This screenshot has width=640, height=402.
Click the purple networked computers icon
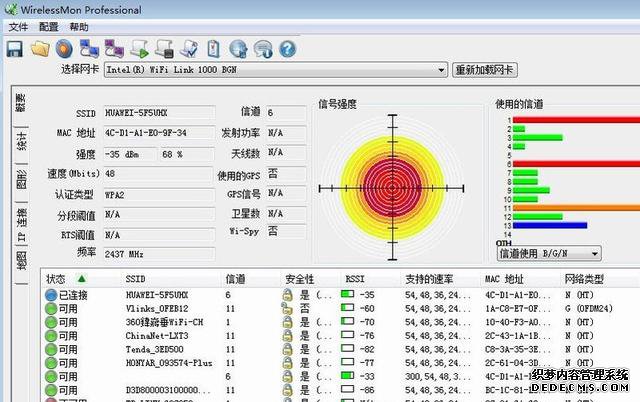pos(114,49)
